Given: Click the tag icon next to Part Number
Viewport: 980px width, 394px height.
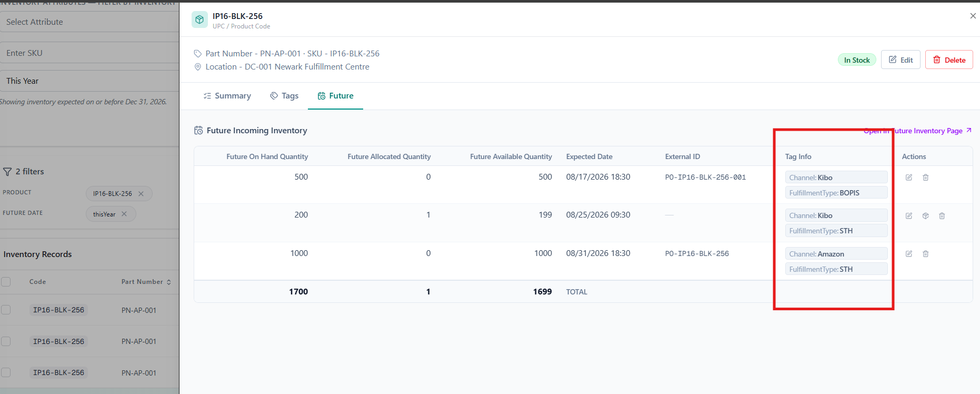Looking at the screenshot, I should 198,54.
